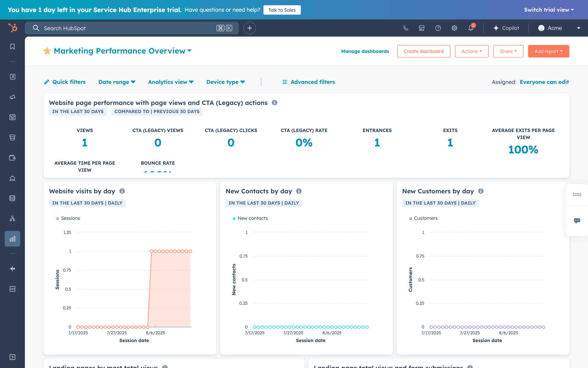Open Advanced filters

(309, 82)
